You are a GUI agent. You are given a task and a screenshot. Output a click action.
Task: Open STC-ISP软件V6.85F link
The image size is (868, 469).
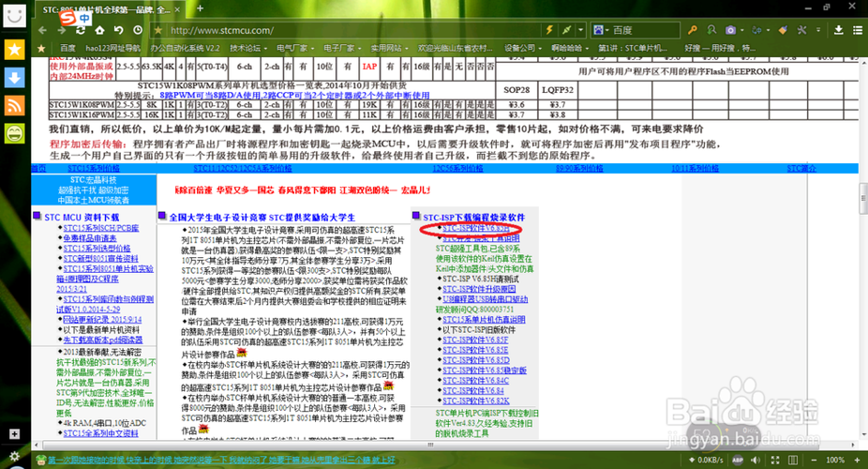(475, 340)
